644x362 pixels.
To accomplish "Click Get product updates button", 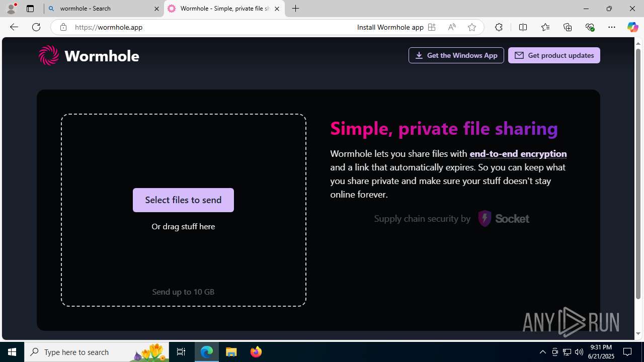I will 554,55.
